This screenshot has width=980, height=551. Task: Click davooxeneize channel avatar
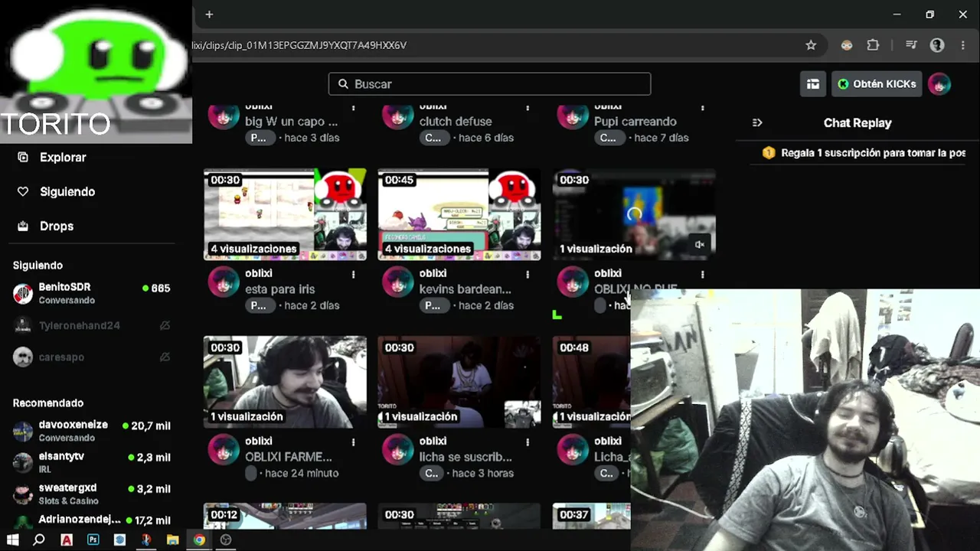click(23, 431)
